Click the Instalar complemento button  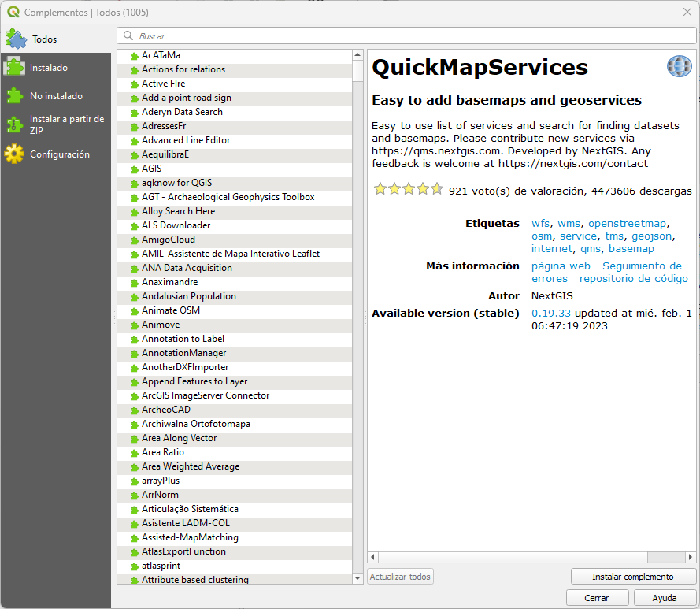632,577
